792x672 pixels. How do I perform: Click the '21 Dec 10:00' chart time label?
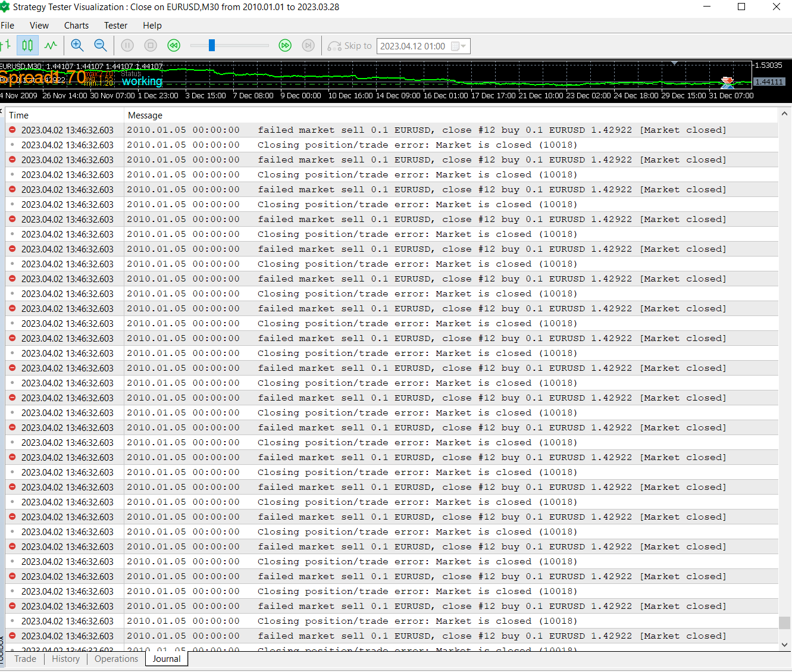click(x=541, y=96)
